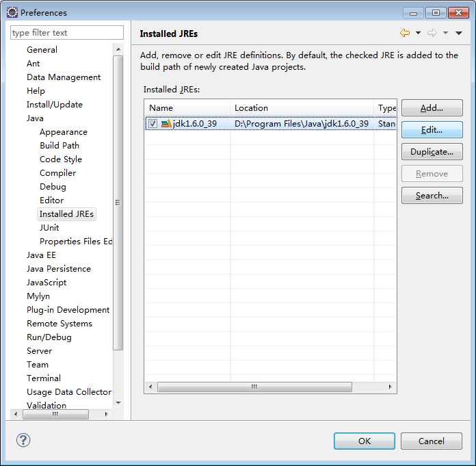Click the jdk1.6.0_39 library icon
This screenshot has height=466, width=476.
(166, 124)
